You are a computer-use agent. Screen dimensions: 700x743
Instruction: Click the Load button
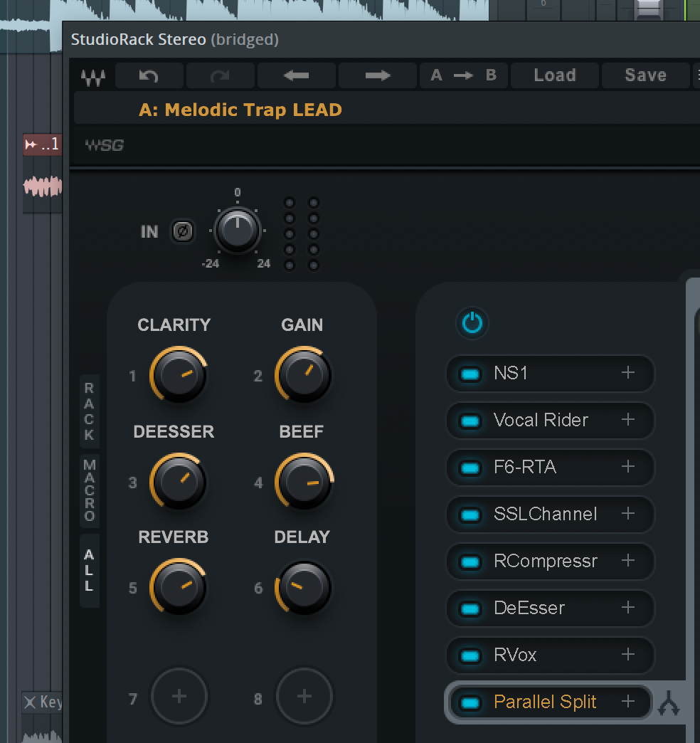point(554,75)
